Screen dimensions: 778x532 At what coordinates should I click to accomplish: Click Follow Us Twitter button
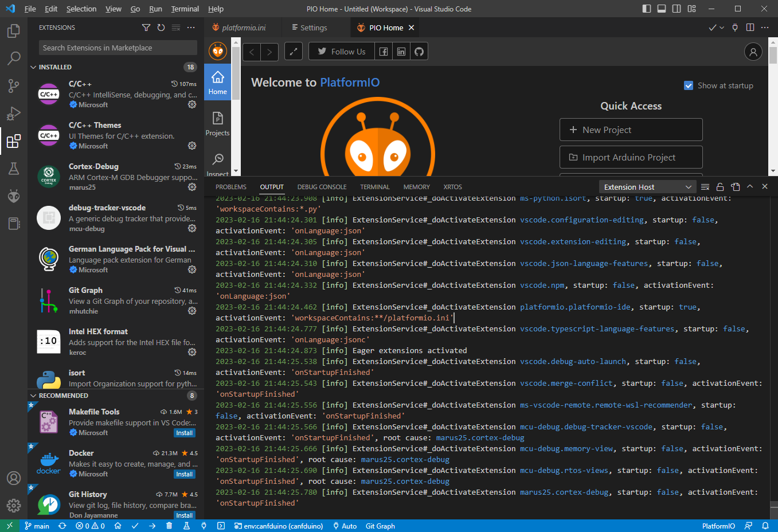342,52
